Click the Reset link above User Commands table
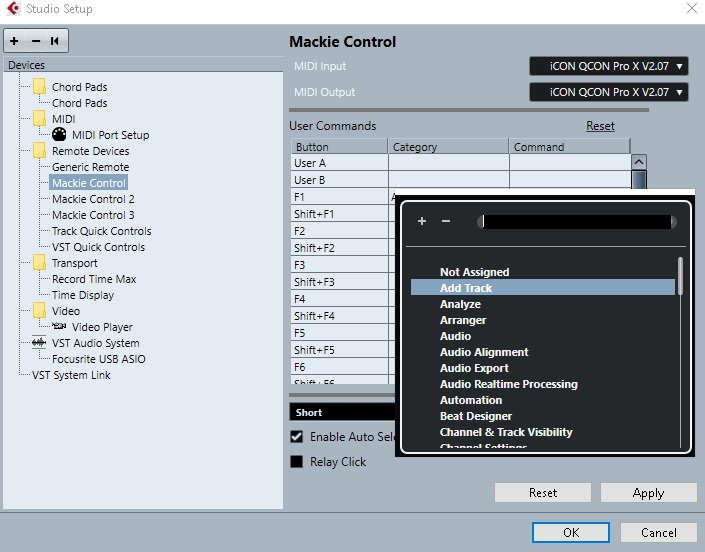Screen dimensions: 705x552 click(600, 126)
